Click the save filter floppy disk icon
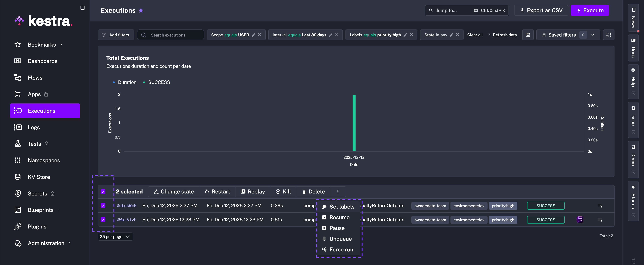Screen dimensions: 644x265 528,35
